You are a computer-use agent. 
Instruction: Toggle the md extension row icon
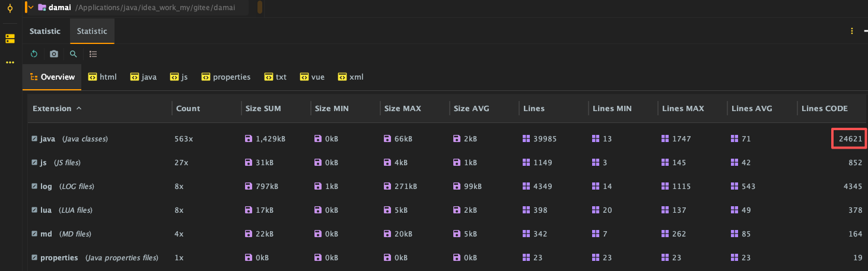point(34,234)
